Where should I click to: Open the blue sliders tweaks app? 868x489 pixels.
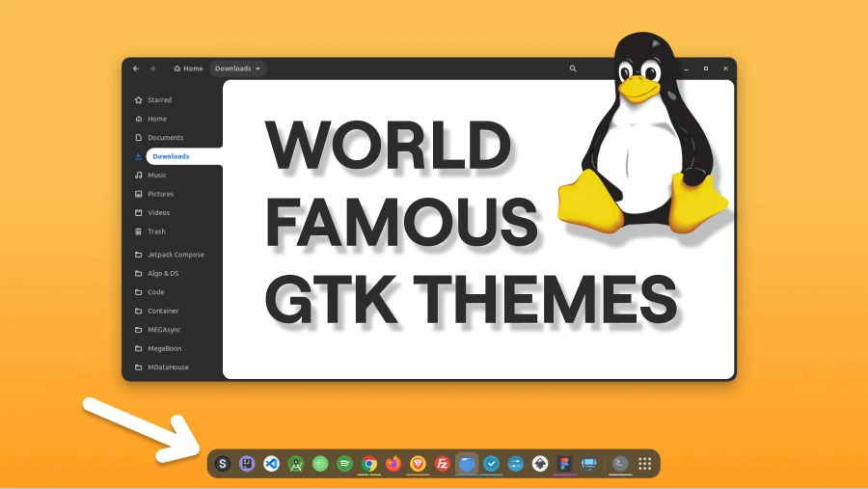(515, 464)
